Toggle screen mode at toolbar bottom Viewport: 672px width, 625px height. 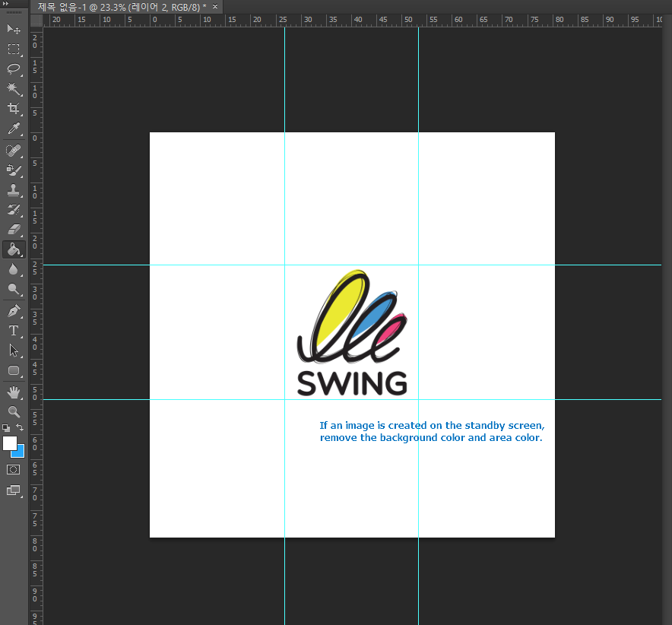(x=14, y=490)
